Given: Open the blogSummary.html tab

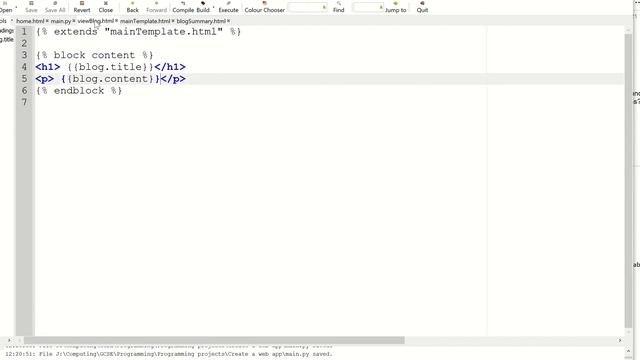Looking at the screenshot, I should click(201, 21).
